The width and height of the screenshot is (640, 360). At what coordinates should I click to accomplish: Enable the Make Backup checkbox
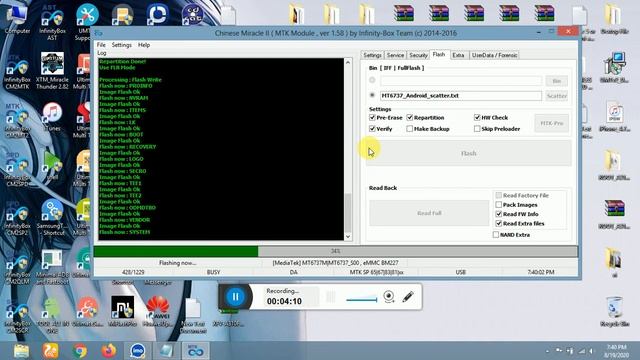tap(410, 129)
